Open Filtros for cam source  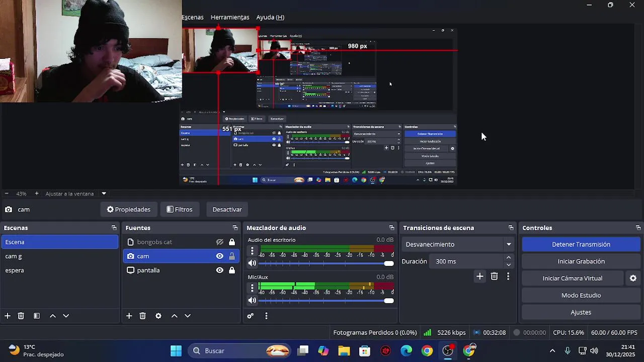[x=180, y=209]
